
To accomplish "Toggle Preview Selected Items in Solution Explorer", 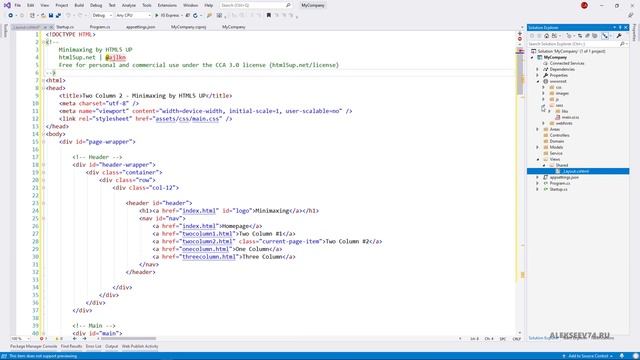I will click(x=605, y=36).
